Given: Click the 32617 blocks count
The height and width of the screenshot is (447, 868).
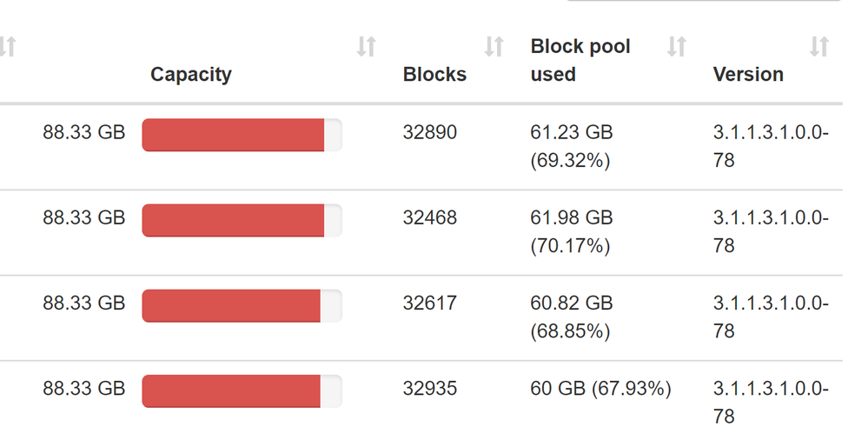Looking at the screenshot, I should pos(429,303).
